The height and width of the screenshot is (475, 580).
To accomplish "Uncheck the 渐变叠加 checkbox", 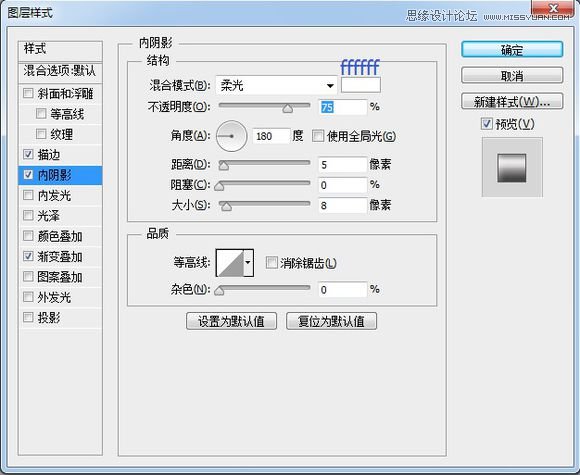I will click(28, 256).
